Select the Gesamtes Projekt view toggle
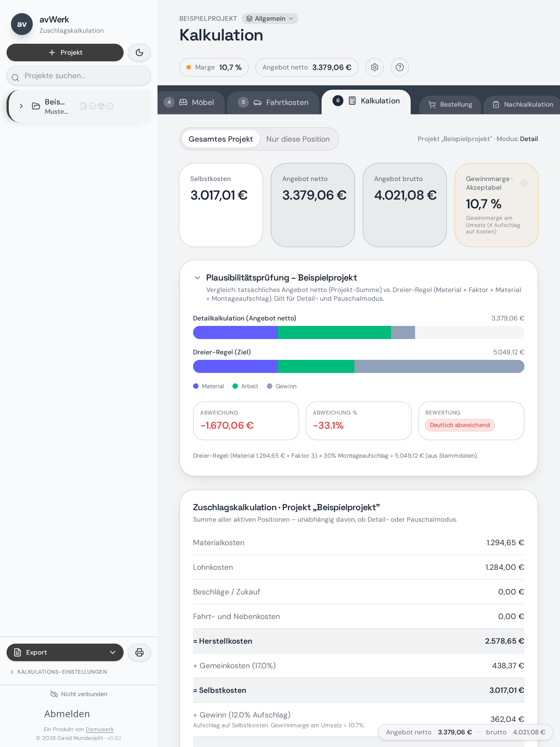This screenshot has width=560, height=747. click(x=221, y=139)
